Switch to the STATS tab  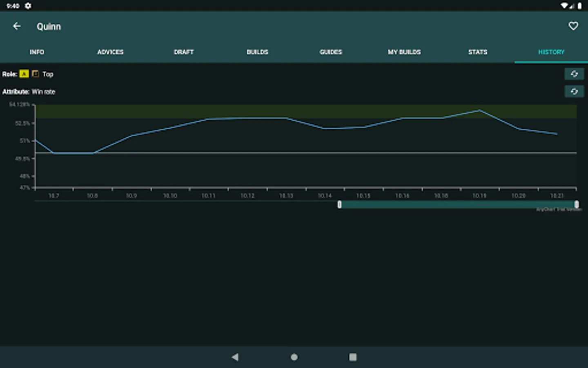point(478,52)
